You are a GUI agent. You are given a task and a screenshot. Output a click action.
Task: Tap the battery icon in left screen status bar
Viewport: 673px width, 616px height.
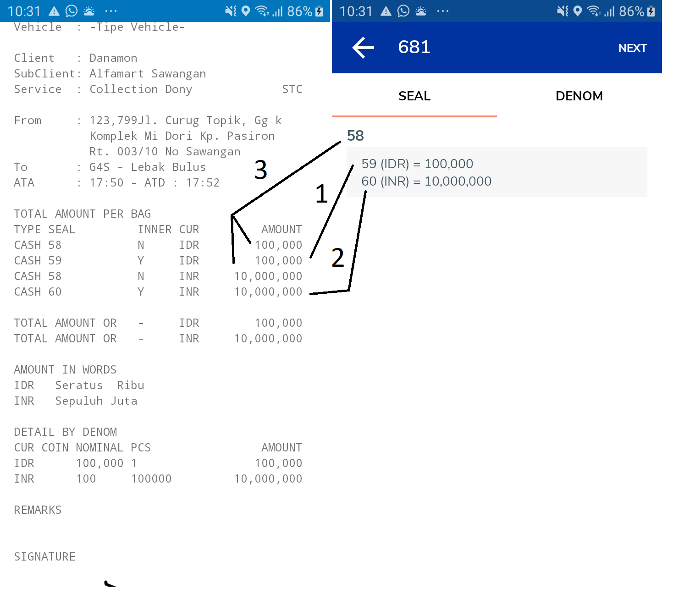(319, 11)
